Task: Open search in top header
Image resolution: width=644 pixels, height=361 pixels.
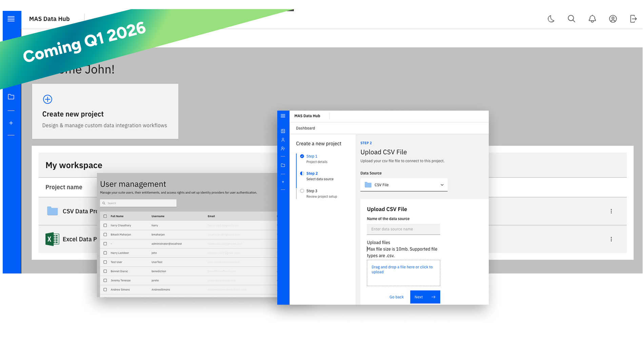Action: (x=571, y=19)
